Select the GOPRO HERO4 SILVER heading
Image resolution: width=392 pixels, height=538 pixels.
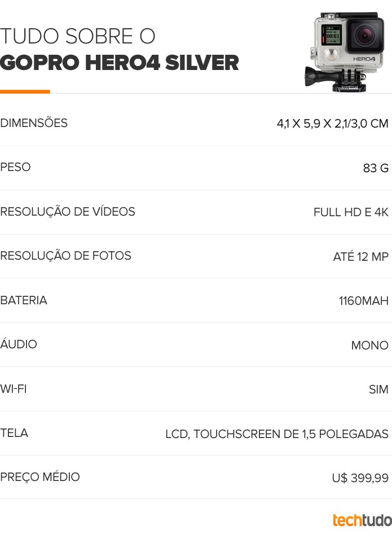coord(119,63)
